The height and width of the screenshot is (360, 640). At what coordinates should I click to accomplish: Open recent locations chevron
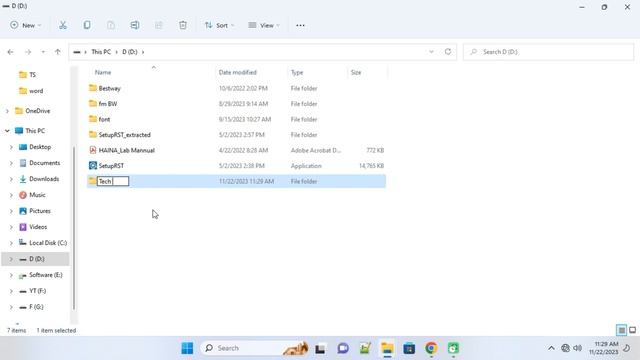click(43, 52)
